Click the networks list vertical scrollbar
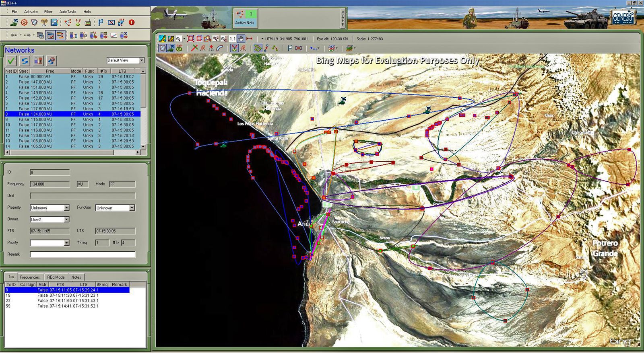The width and height of the screenshot is (644, 353). tap(143, 109)
